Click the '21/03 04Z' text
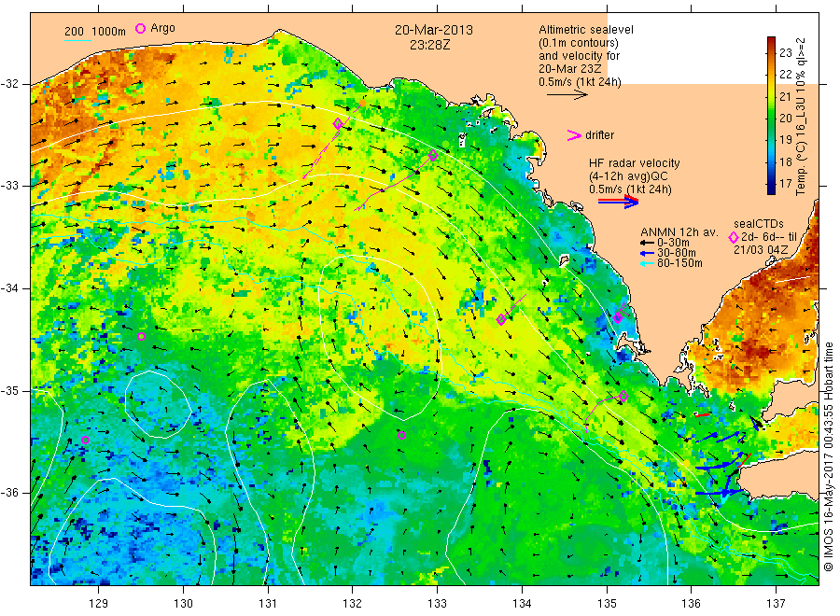This screenshot has height=616, width=840. 761,249
